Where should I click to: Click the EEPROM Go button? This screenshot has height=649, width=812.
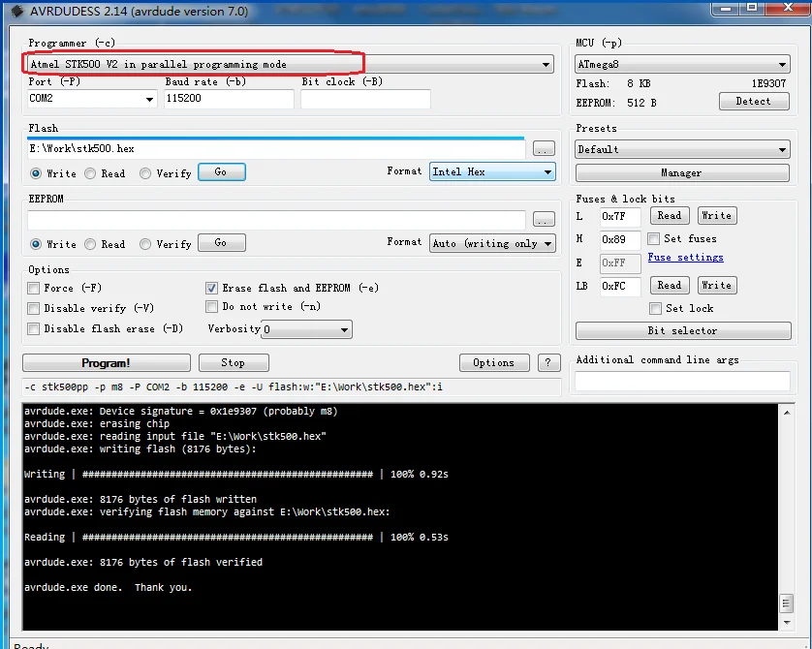[222, 243]
